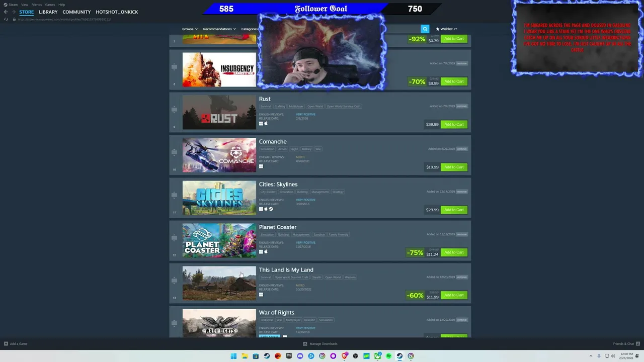This screenshot has height=362, width=644.
Task: Grab the drag handle on the Rust row
Action: click(x=174, y=109)
